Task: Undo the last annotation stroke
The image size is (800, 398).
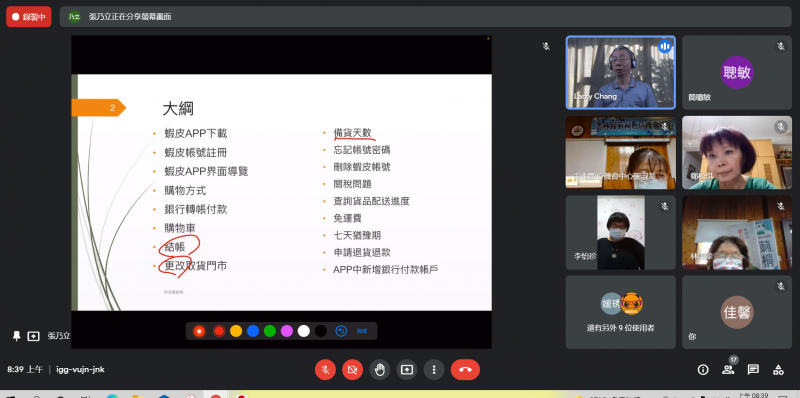Action: (341, 331)
